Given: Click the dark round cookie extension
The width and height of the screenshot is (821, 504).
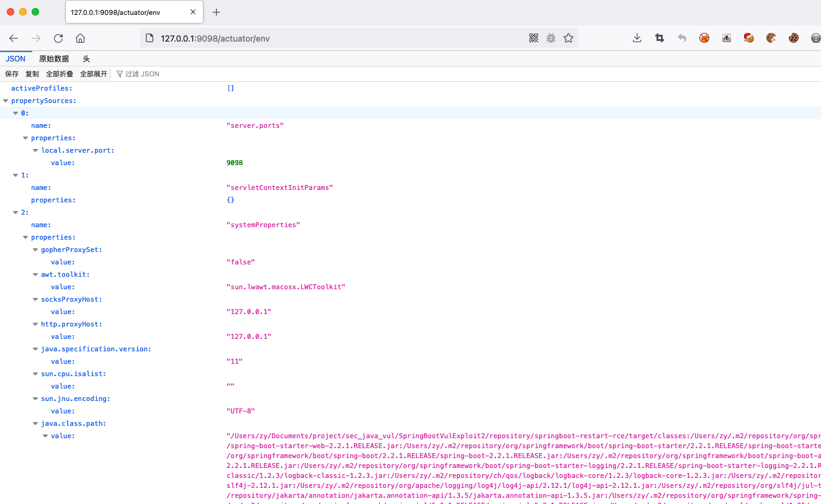Looking at the screenshot, I should [794, 38].
